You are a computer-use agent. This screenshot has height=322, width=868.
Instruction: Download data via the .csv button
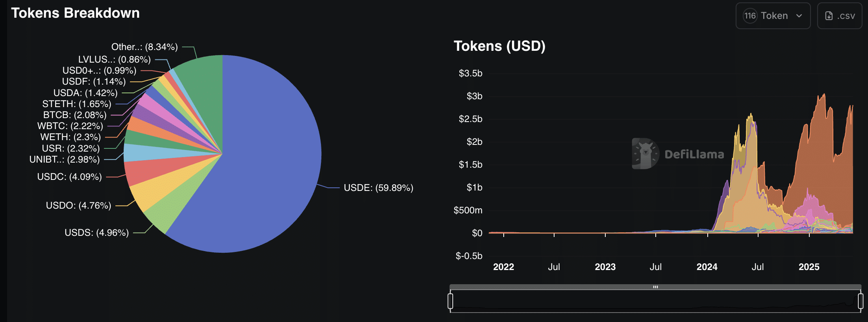(840, 16)
